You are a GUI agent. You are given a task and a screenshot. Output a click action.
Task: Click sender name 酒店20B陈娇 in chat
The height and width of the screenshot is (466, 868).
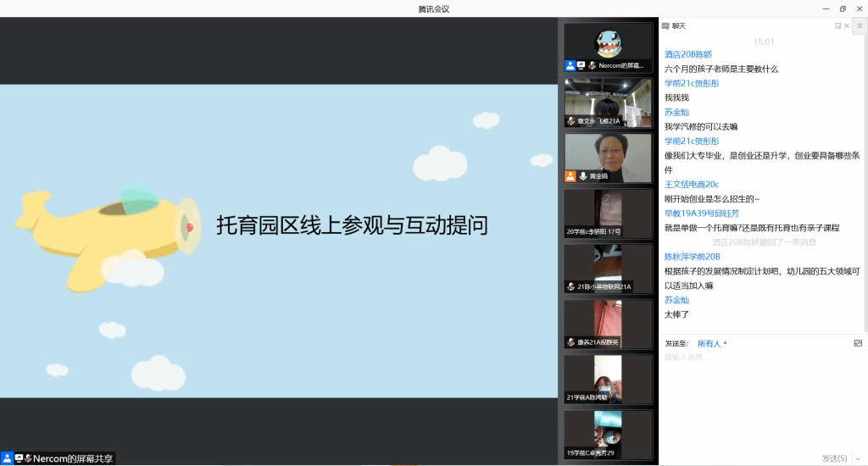tap(688, 54)
